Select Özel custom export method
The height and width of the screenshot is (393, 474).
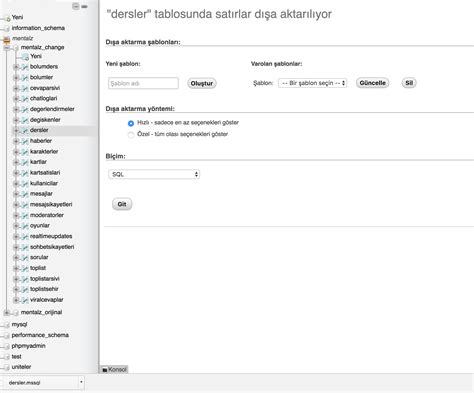pyautogui.click(x=131, y=135)
